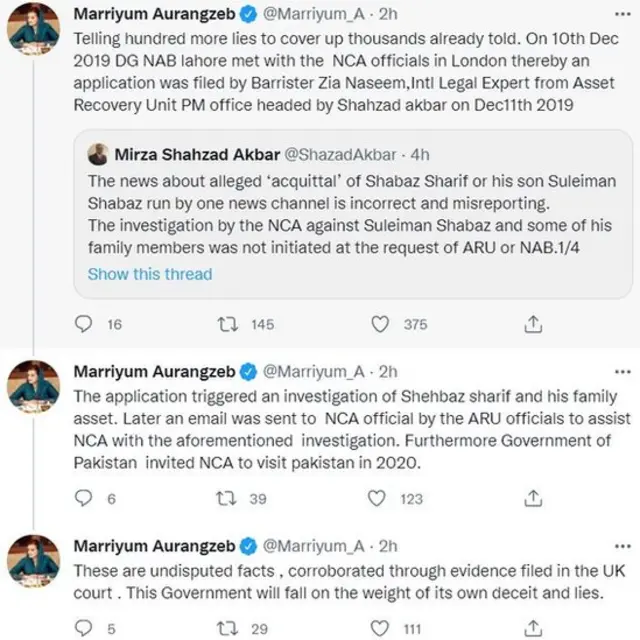Screen dimensions: 640x640
Task: Click Marriyum Aurangzeb's avatar on first tweet
Action: pos(33,30)
